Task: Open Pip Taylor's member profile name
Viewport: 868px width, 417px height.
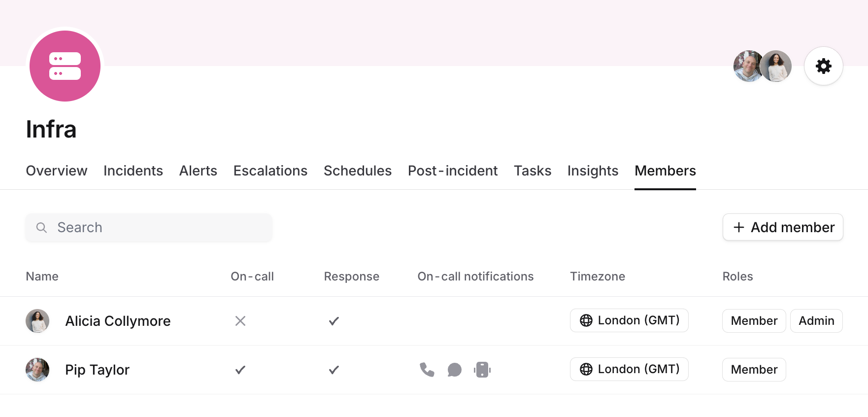Action: [x=98, y=370]
